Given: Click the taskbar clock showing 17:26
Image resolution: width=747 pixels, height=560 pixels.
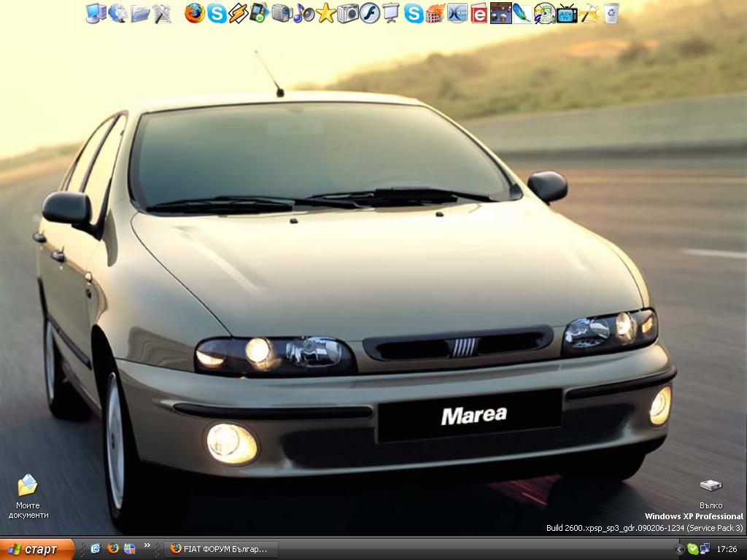Looking at the screenshot, I should [x=727, y=550].
